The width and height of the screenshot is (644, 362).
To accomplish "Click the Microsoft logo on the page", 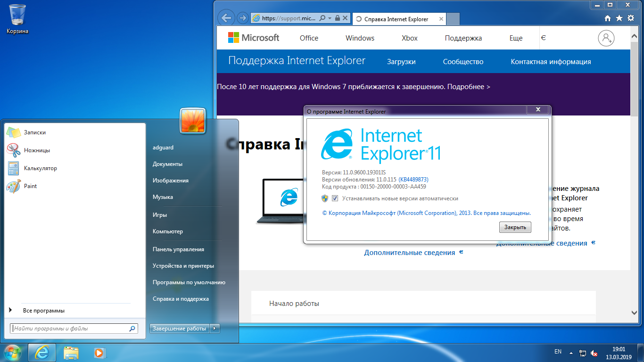I will [x=254, y=38].
